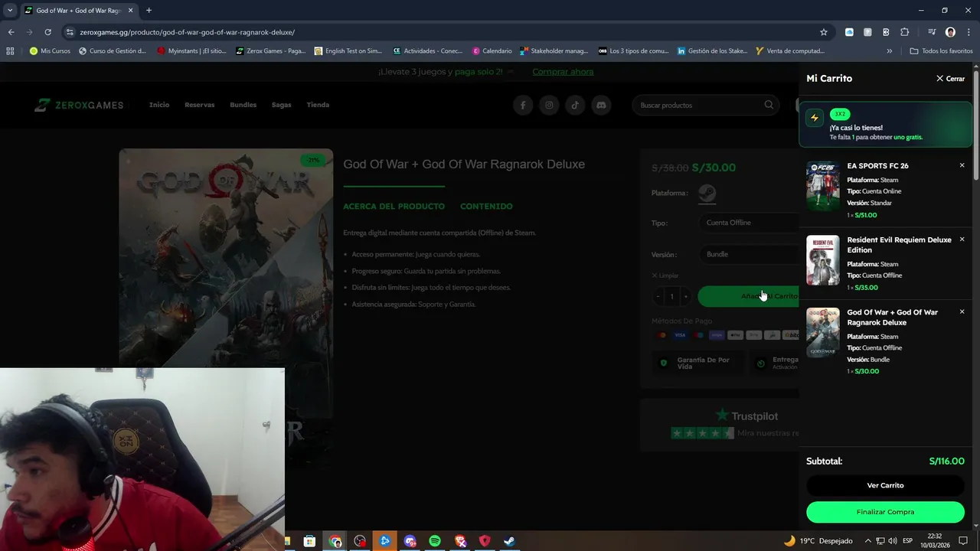980x551 pixels.
Task: Switch to ACERCA DEL PRODUCTO tab
Action: (394, 207)
